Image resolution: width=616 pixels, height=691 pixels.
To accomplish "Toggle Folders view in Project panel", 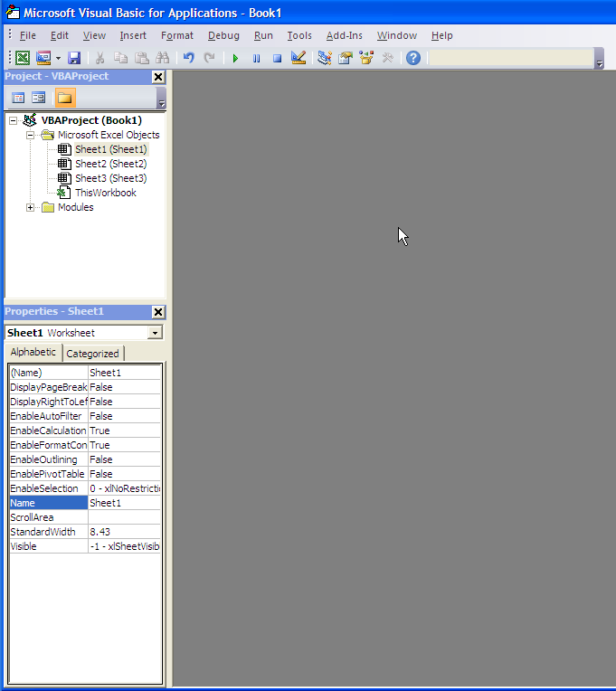I will click(x=65, y=98).
